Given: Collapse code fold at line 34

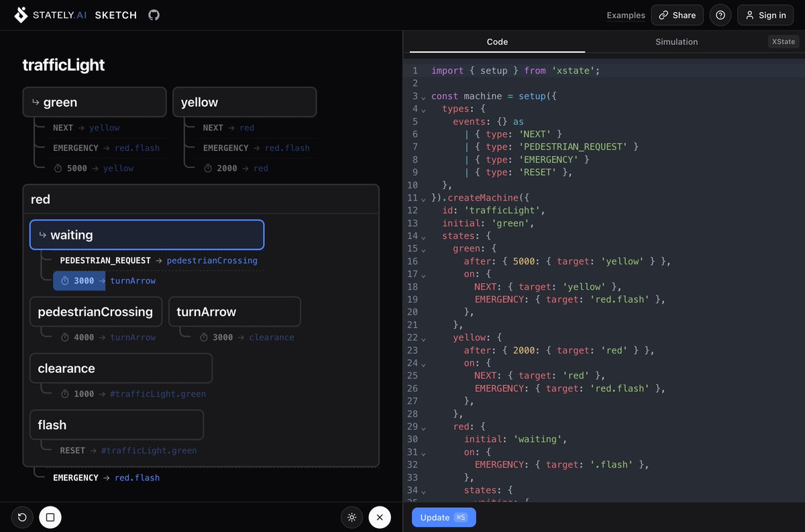Looking at the screenshot, I should tap(423, 491).
